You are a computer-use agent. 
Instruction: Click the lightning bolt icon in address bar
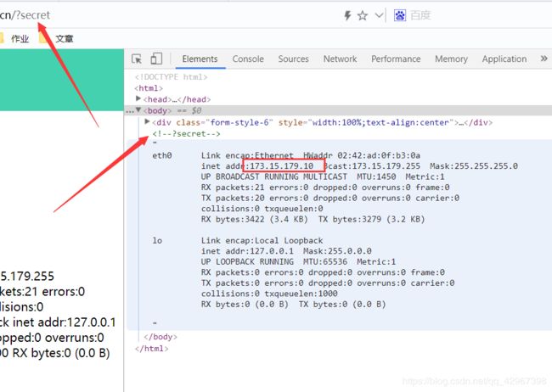pos(347,15)
